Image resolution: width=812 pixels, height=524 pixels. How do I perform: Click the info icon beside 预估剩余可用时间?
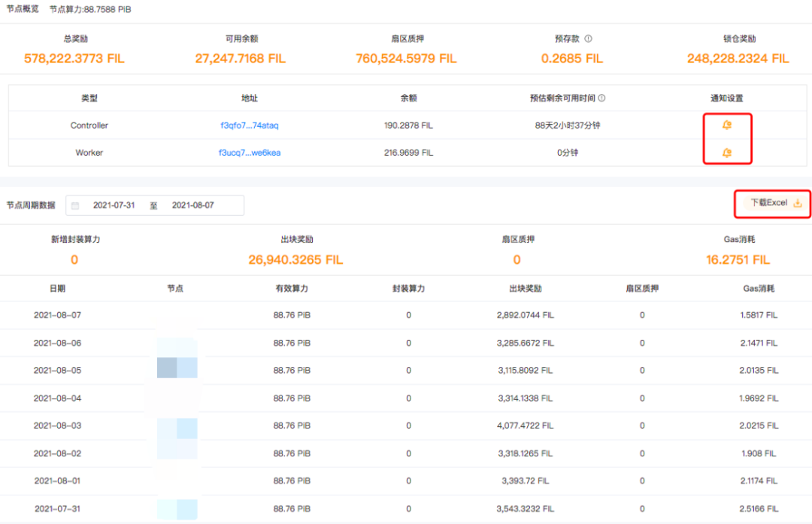(601, 98)
